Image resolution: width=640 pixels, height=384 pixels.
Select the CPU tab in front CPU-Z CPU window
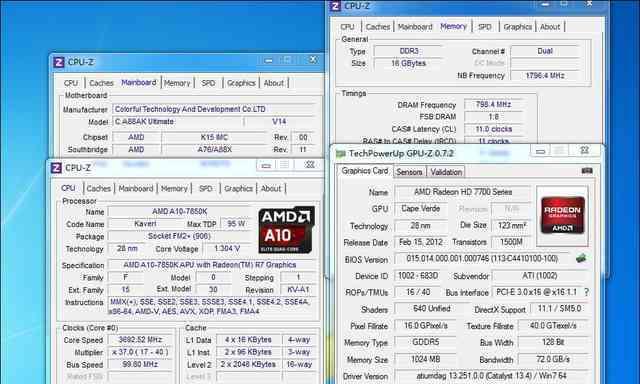click(x=68, y=188)
